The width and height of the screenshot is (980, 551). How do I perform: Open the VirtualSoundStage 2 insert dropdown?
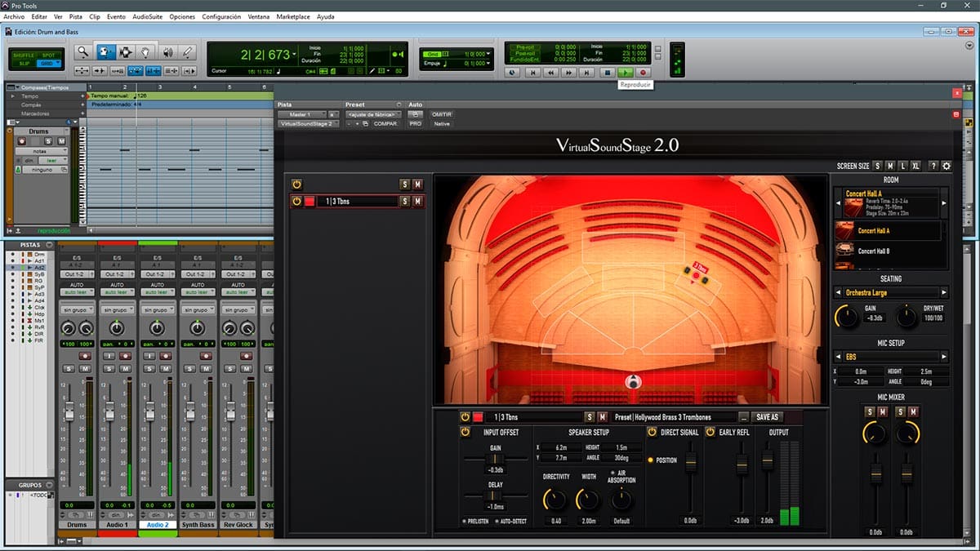(308, 124)
